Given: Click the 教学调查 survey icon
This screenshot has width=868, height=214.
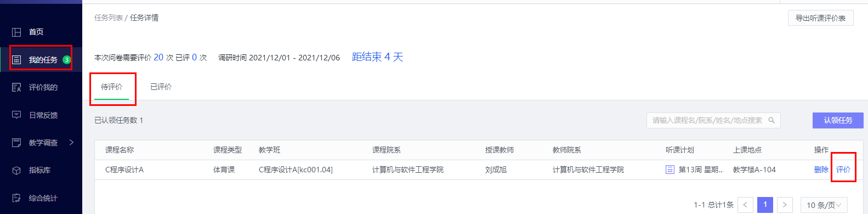Looking at the screenshot, I should point(16,143).
